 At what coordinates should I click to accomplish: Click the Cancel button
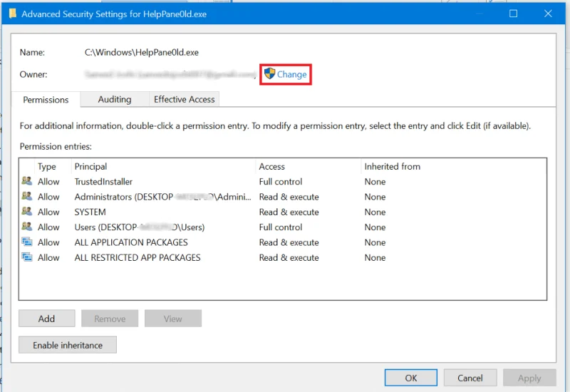pos(470,378)
